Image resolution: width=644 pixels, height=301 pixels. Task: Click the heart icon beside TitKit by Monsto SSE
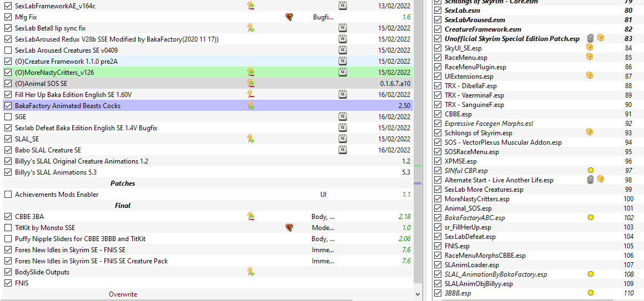click(289, 227)
